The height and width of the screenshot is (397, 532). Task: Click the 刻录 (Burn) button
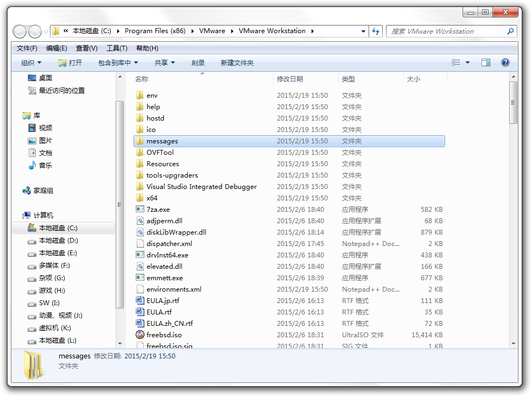pos(198,62)
